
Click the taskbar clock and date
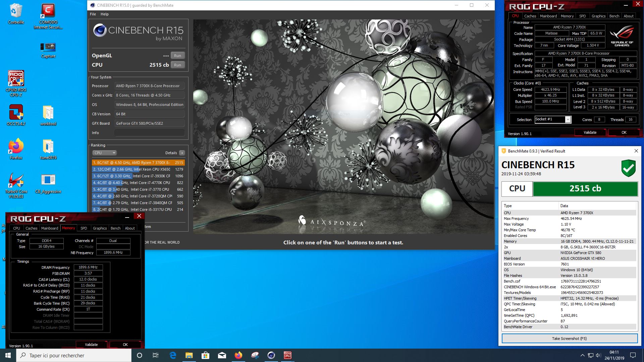click(x=614, y=355)
